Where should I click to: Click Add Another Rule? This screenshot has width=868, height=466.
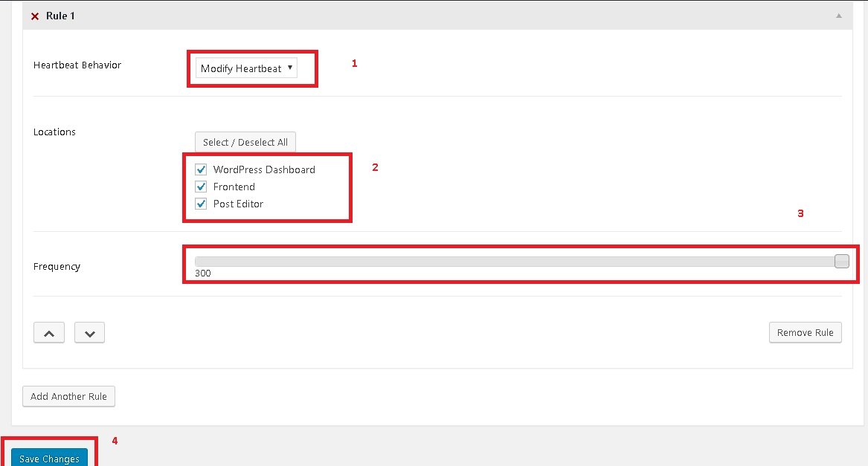coord(68,396)
